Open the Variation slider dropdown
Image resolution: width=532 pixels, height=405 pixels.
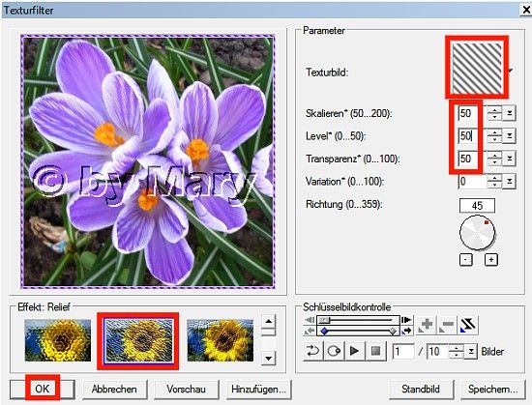509,182
